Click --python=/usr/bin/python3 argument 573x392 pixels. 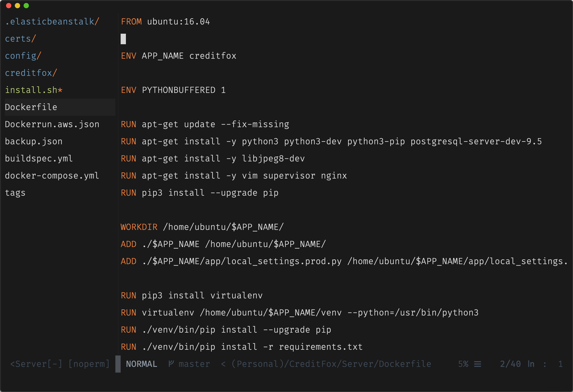[x=413, y=313]
